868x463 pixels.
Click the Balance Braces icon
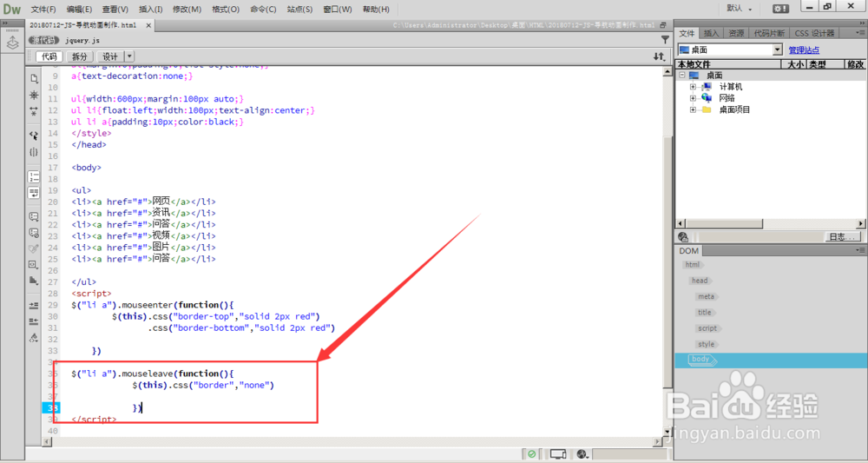tap(34, 152)
